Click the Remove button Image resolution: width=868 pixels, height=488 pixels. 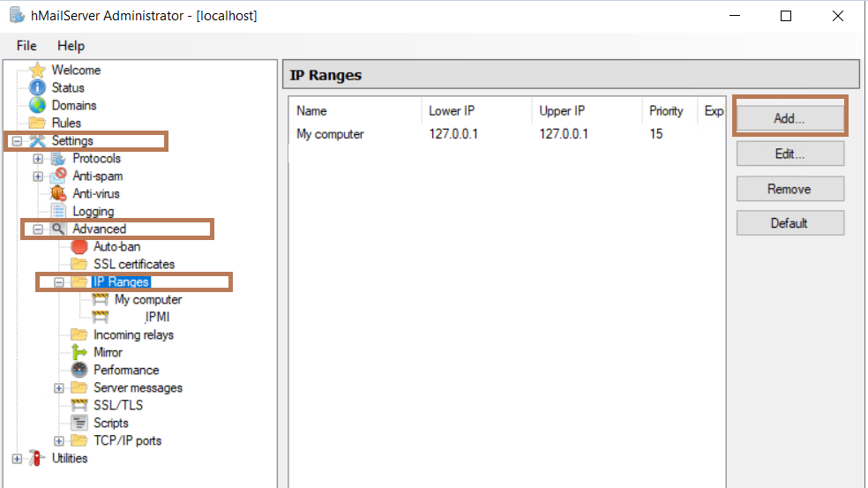[x=790, y=189]
